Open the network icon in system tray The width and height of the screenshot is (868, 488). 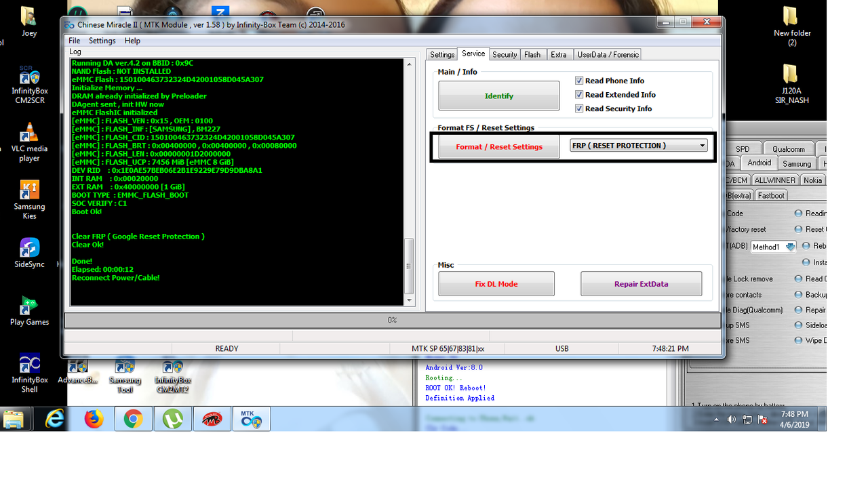click(x=747, y=420)
